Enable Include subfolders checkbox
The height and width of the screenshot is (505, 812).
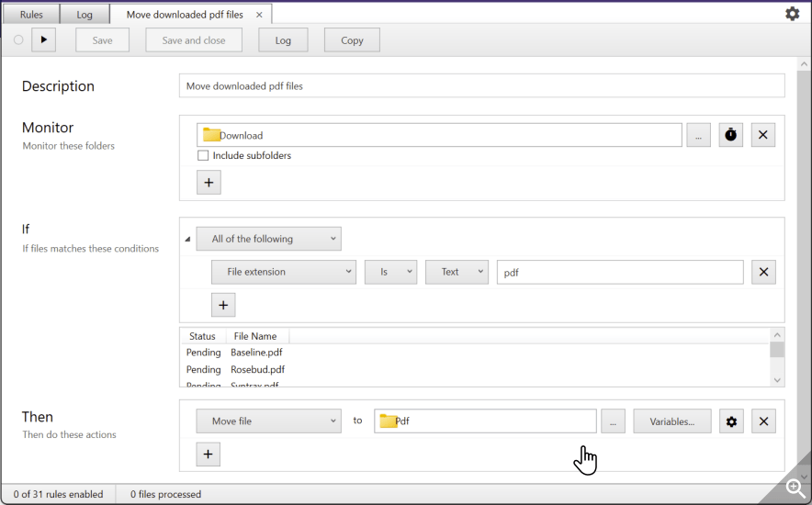[x=203, y=156]
